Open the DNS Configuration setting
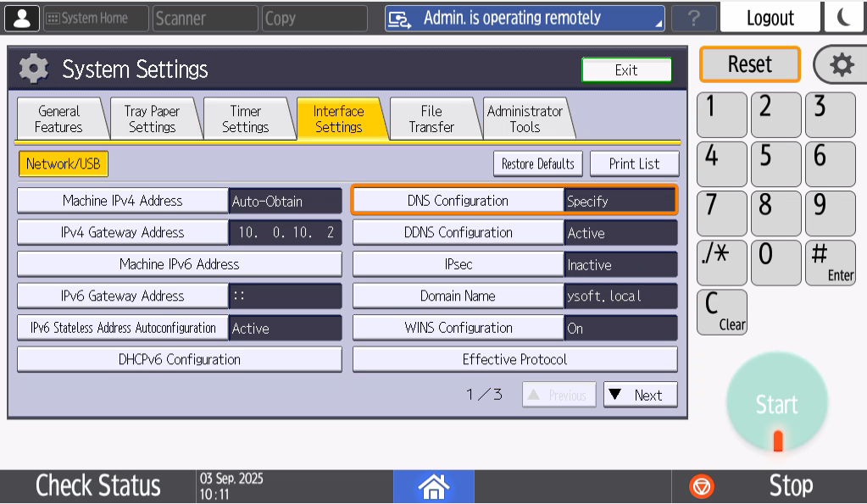The width and height of the screenshot is (867, 504). pyautogui.click(x=458, y=201)
